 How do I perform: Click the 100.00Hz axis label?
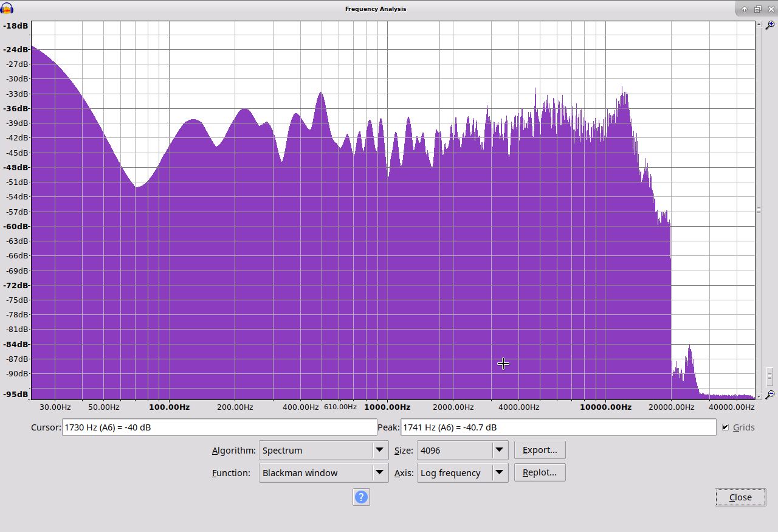tap(170, 407)
